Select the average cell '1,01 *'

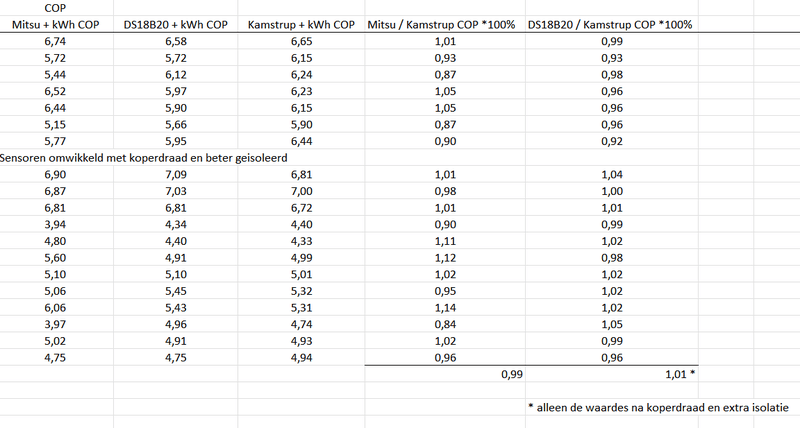click(x=680, y=374)
